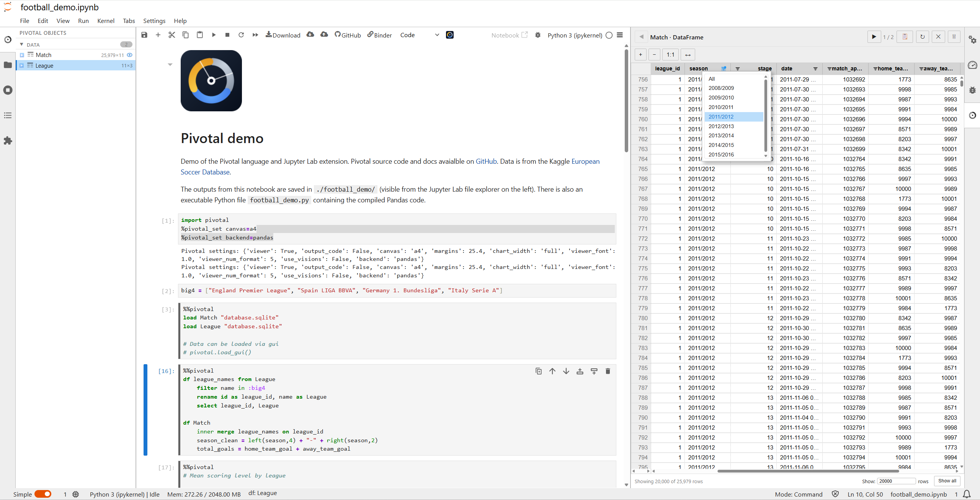This screenshot has height=500, width=980.
Task: Open the table of contents sidebar icon
Action: (8, 115)
